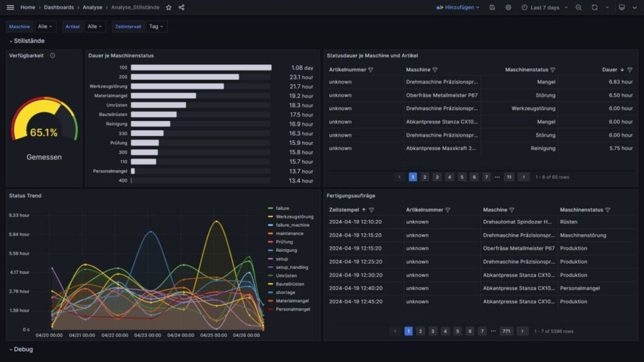Zoom out time range magnifier icon
The image size is (644, 362).
pyautogui.click(x=579, y=8)
